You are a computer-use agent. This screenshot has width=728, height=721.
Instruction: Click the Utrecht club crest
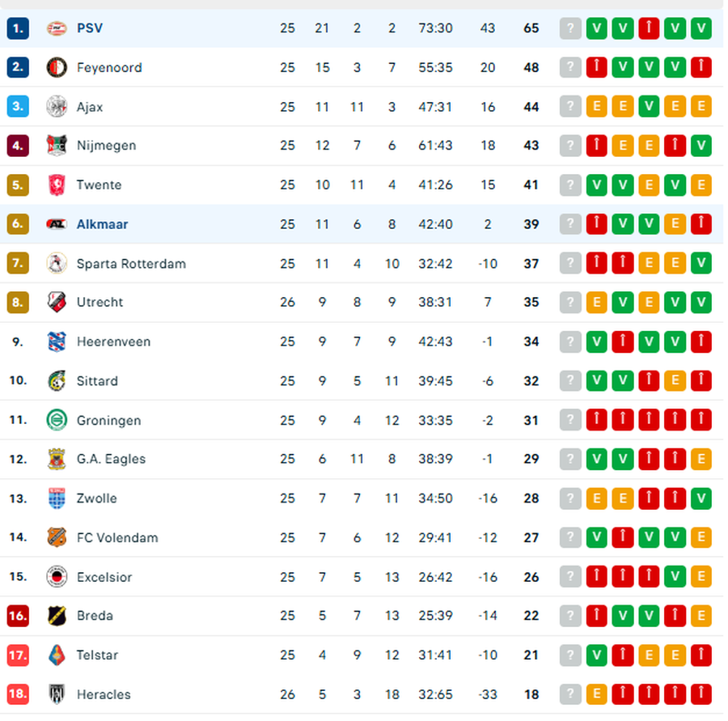57,303
